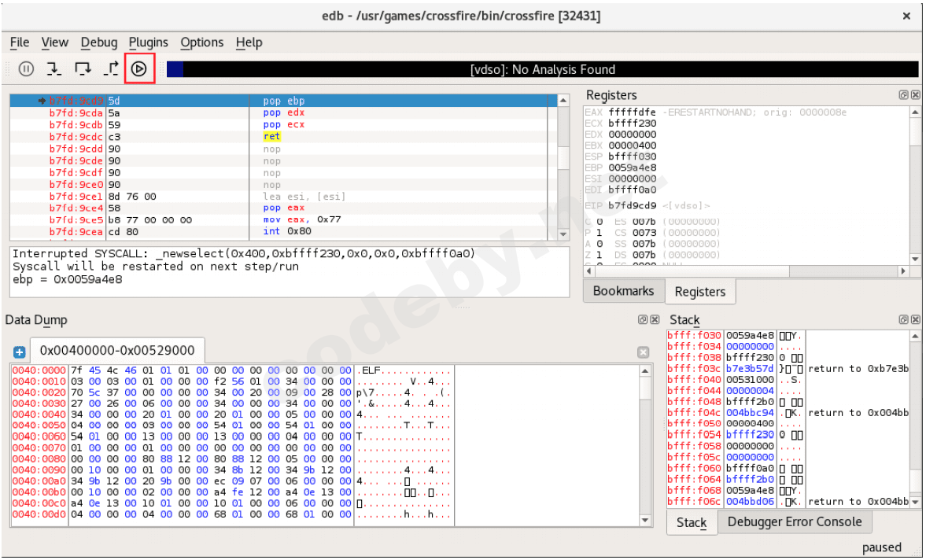This screenshot has width=926, height=560.
Task: Click EDI register value bffff0a0
Action: (x=632, y=190)
